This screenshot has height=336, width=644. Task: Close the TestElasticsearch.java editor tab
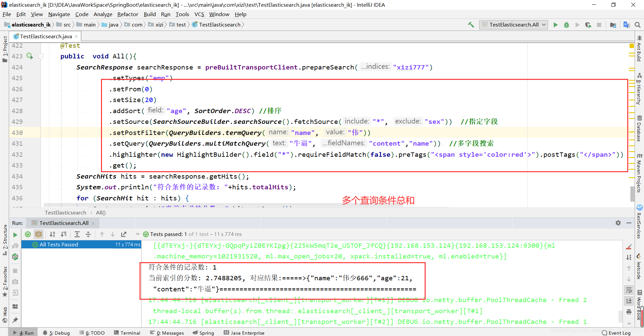tap(76, 36)
